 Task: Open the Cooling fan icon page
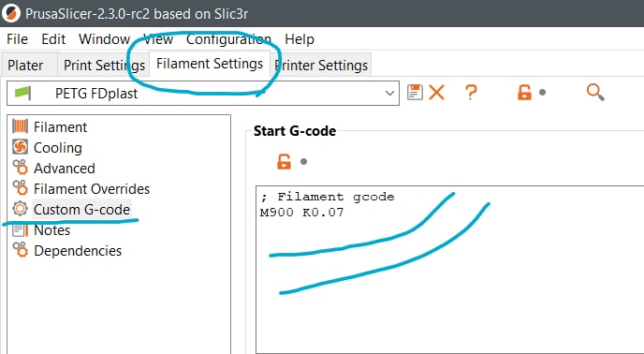20,147
